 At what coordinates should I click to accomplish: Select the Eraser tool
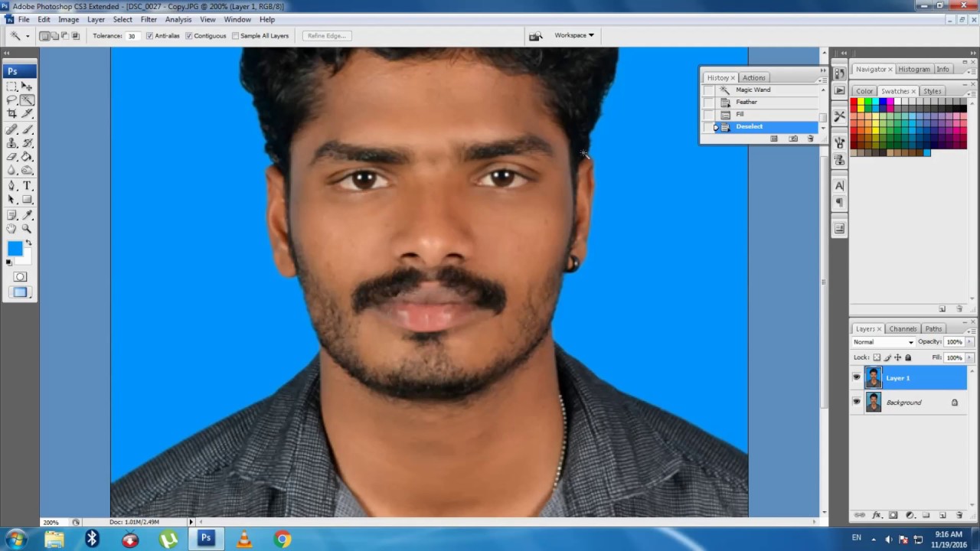tap(11, 157)
